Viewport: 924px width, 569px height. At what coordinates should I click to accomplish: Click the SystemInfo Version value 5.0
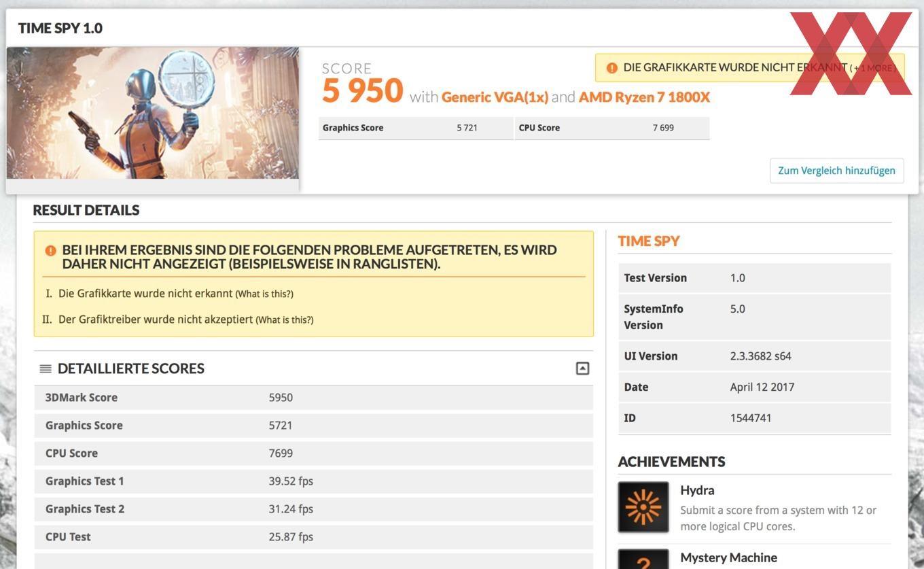[737, 309]
